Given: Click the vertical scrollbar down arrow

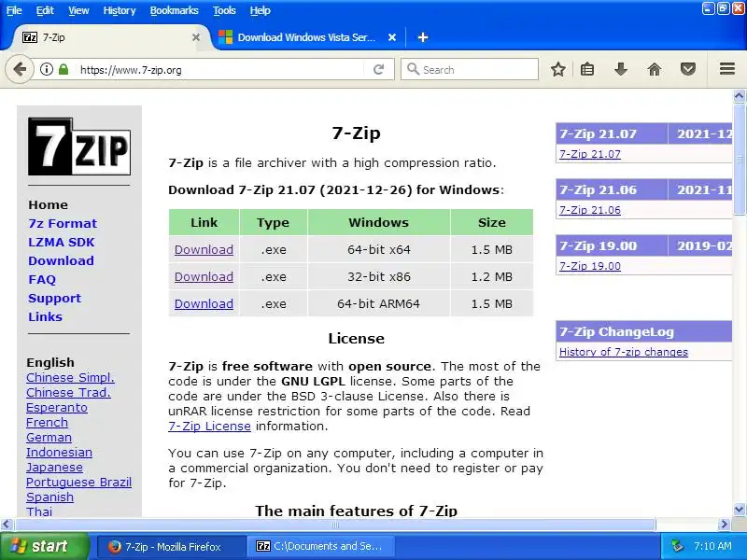Looking at the screenshot, I should (x=740, y=510).
